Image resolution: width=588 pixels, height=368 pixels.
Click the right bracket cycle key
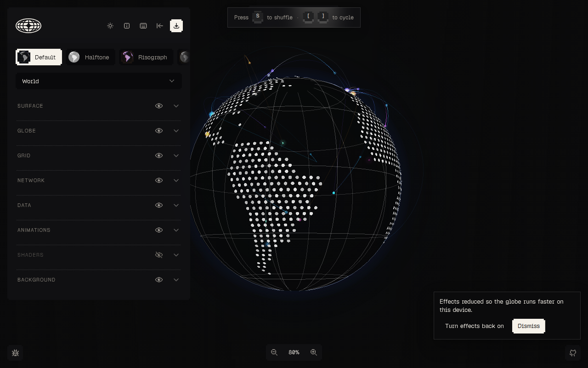point(323,17)
